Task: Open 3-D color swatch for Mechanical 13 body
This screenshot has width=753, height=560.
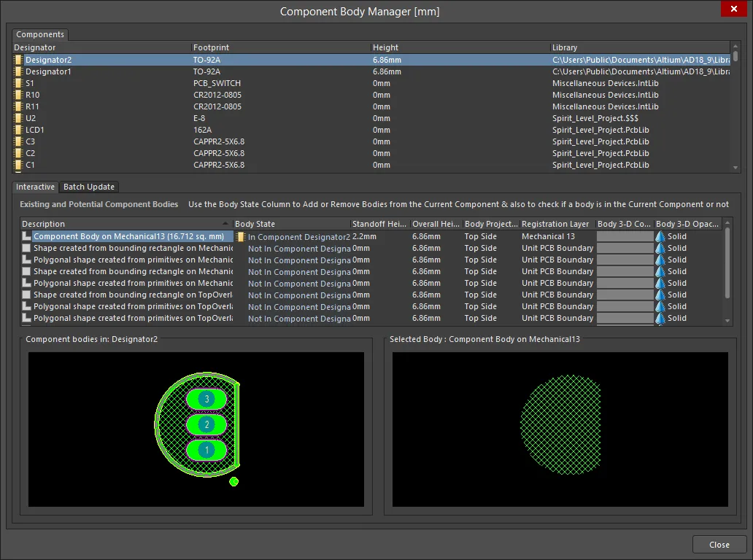Action: click(x=625, y=236)
